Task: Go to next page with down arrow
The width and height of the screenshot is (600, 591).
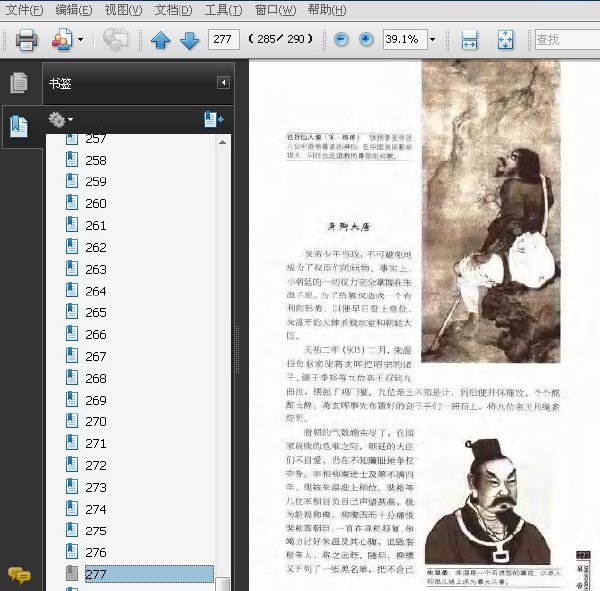Action: click(189, 40)
